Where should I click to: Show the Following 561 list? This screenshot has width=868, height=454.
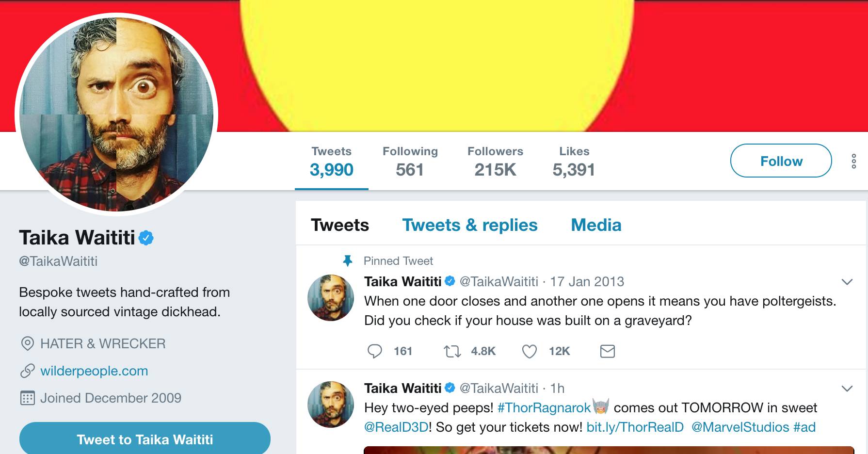click(x=410, y=162)
